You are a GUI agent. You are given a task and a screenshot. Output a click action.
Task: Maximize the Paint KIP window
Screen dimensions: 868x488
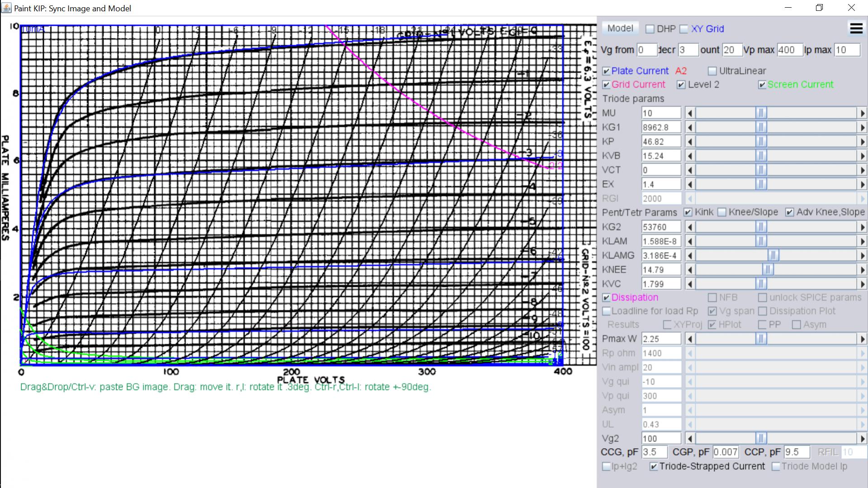point(819,8)
